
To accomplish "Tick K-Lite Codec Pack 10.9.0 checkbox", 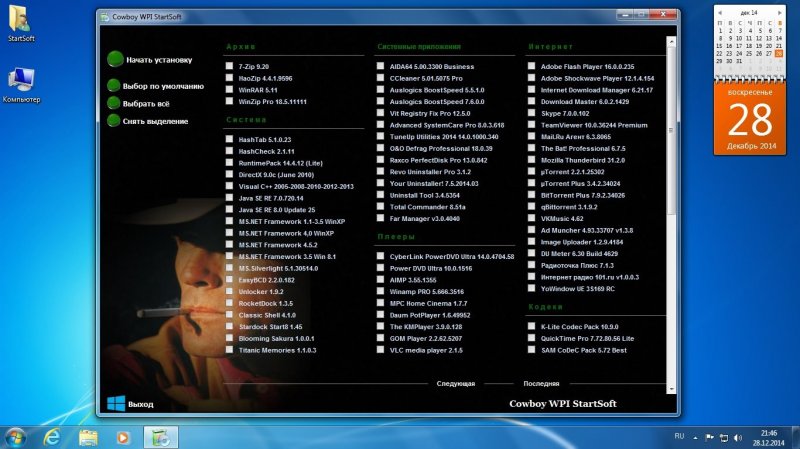I will click(531, 326).
